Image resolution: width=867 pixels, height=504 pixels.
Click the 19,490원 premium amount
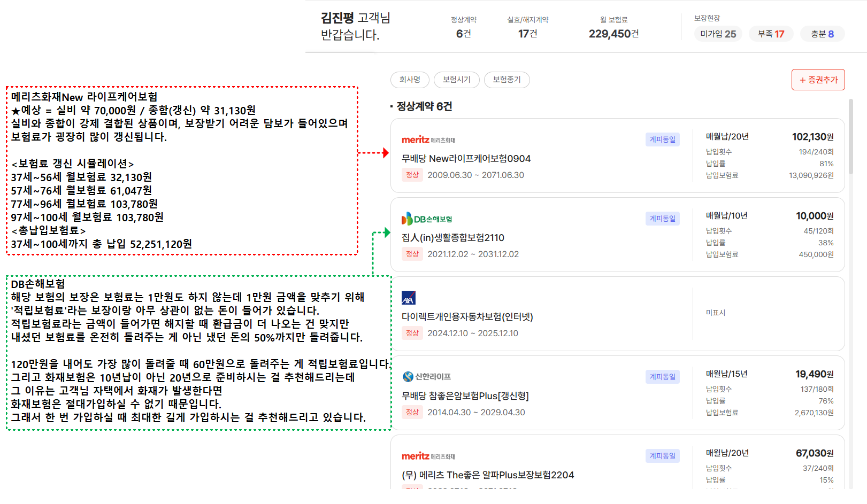(x=814, y=374)
